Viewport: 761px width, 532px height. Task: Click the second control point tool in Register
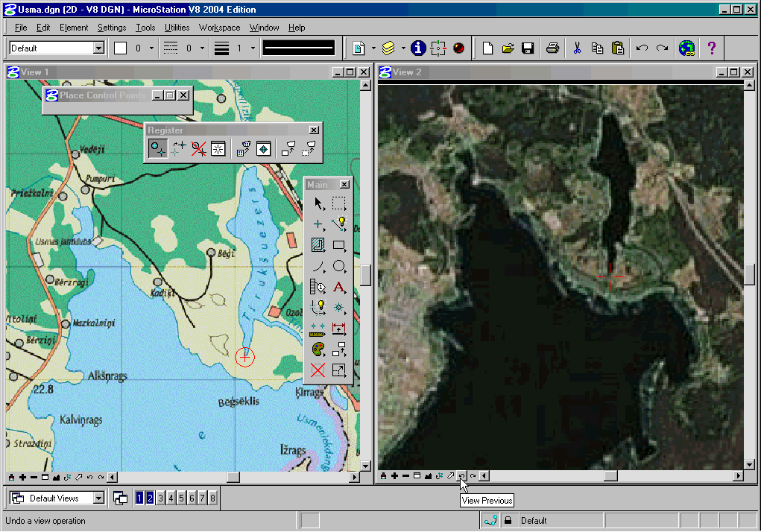click(178, 149)
